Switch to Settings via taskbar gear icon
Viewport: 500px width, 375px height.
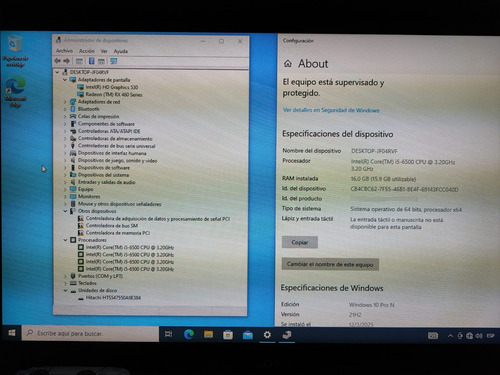267,335
